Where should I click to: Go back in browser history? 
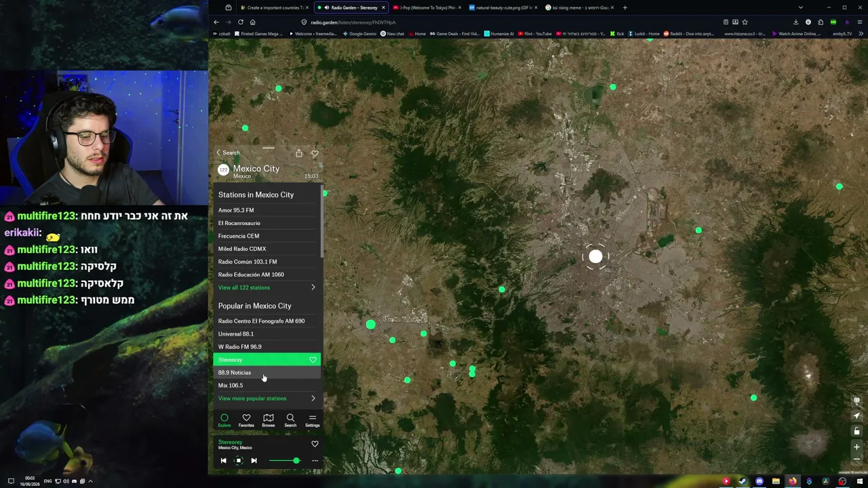pyautogui.click(x=216, y=22)
